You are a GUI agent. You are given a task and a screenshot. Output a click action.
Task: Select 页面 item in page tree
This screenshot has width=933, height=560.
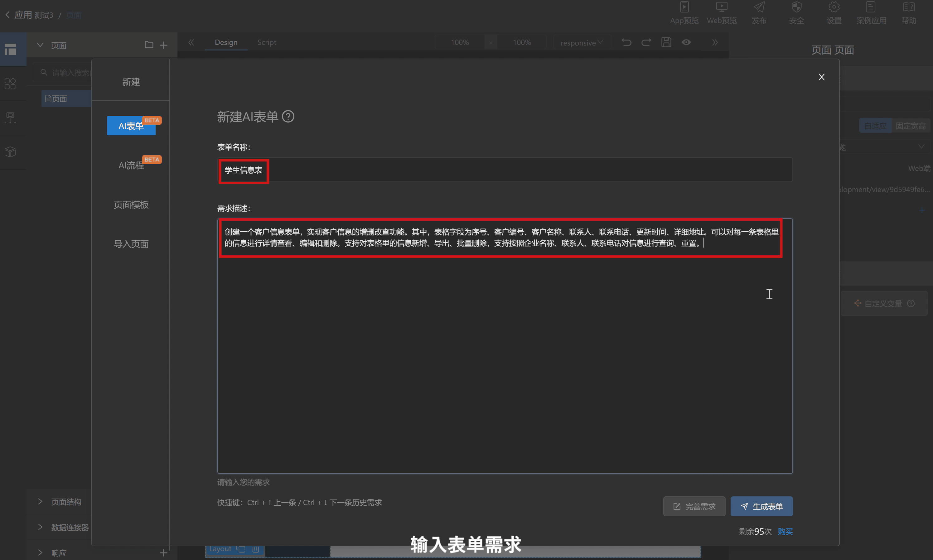(x=66, y=99)
